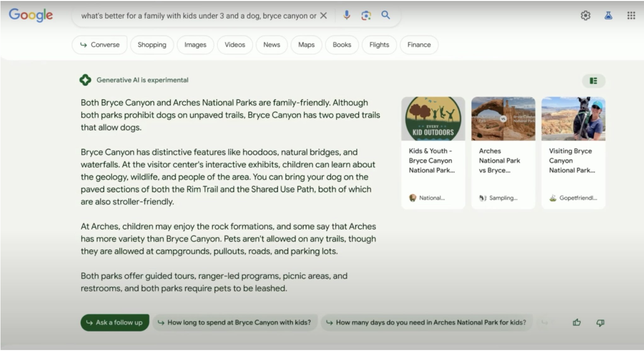Give thumbs down feedback
Screen dimensions: 644x351
point(600,323)
